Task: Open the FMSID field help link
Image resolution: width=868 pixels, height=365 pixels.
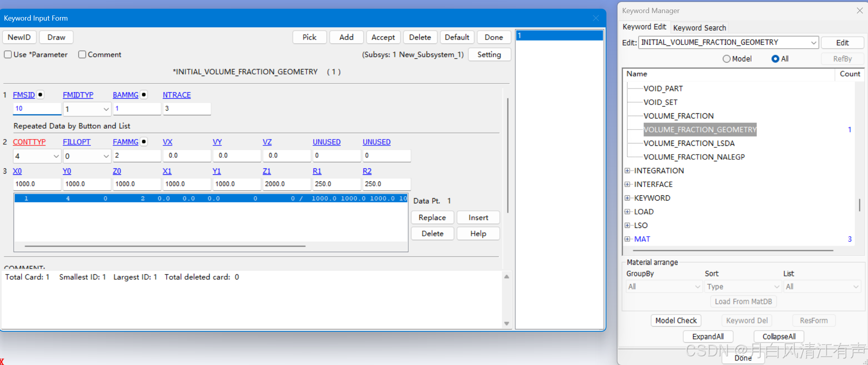Action: click(24, 95)
